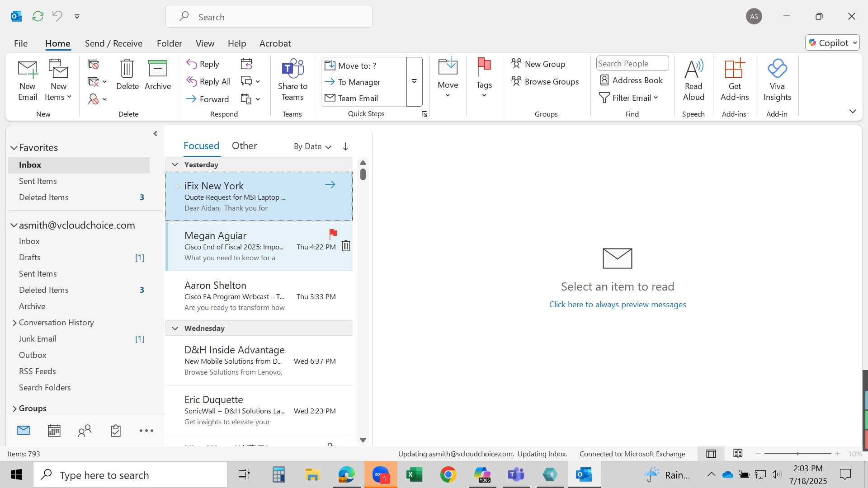Expand the Groups section

coord(14,408)
